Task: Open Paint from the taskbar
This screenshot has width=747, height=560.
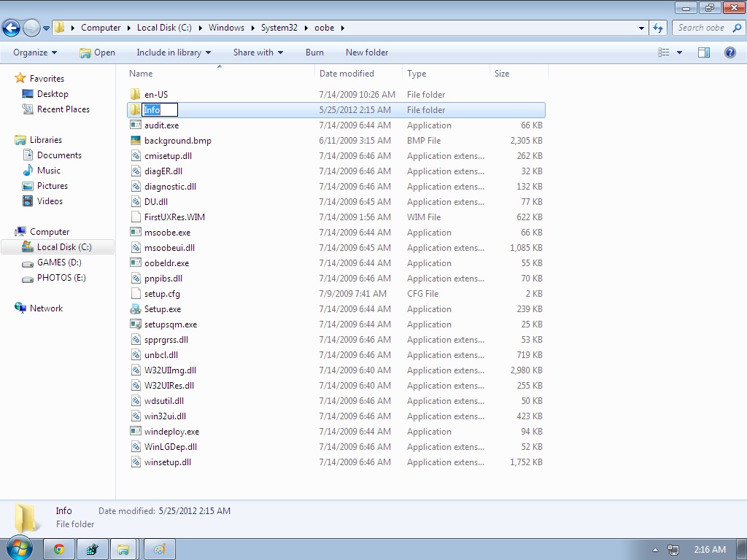Action: click(160, 550)
